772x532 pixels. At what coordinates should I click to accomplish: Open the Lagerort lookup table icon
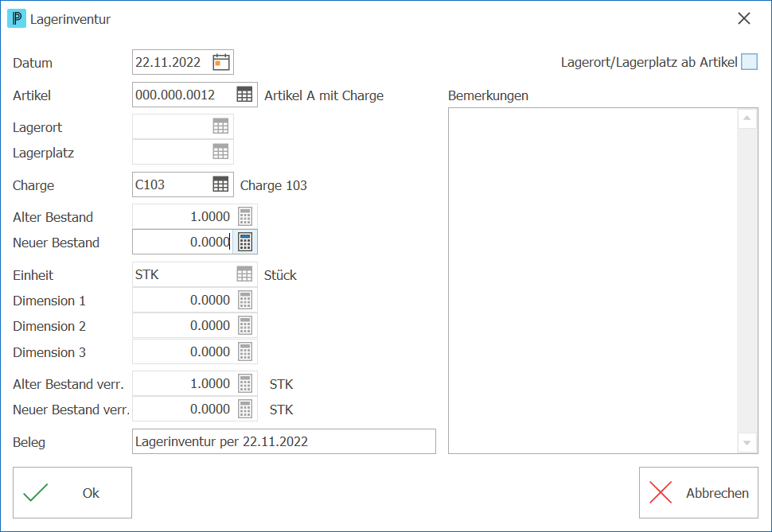click(220, 126)
